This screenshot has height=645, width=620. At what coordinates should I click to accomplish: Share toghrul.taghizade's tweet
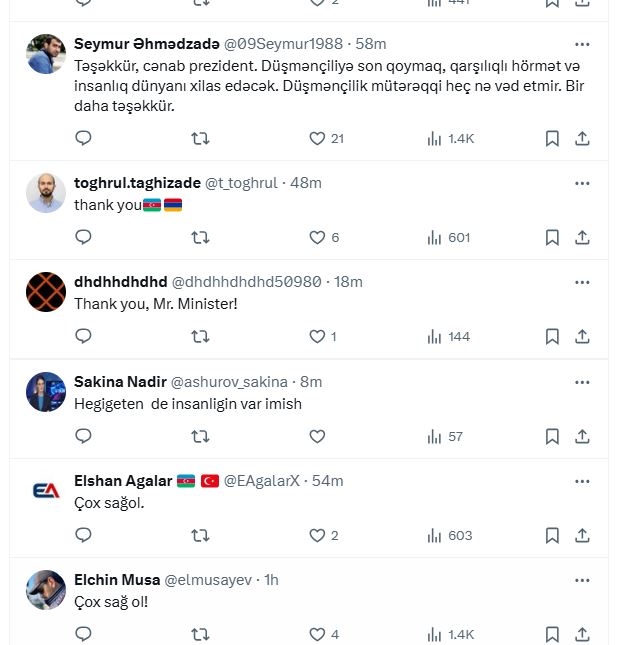click(582, 237)
